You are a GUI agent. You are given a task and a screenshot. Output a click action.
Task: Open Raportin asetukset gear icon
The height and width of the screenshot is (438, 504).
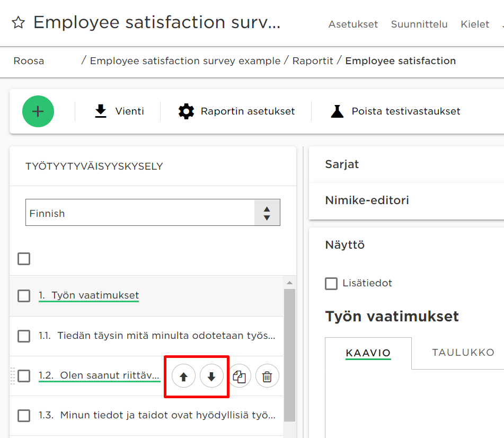(186, 111)
